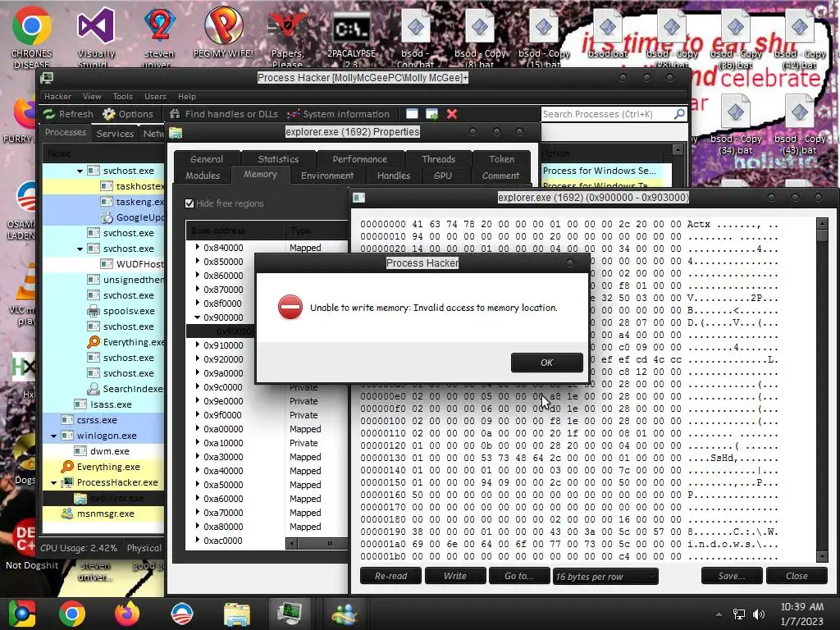Open the View menu in Process Hacker

point(92,97)
